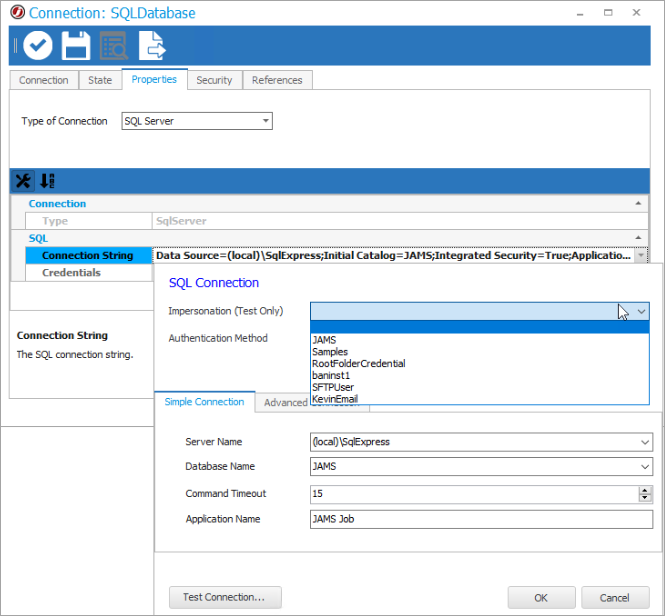The height and width of the screenshot is (616, 665).
Task: Collapse the Connection property category
Action: 638,204
